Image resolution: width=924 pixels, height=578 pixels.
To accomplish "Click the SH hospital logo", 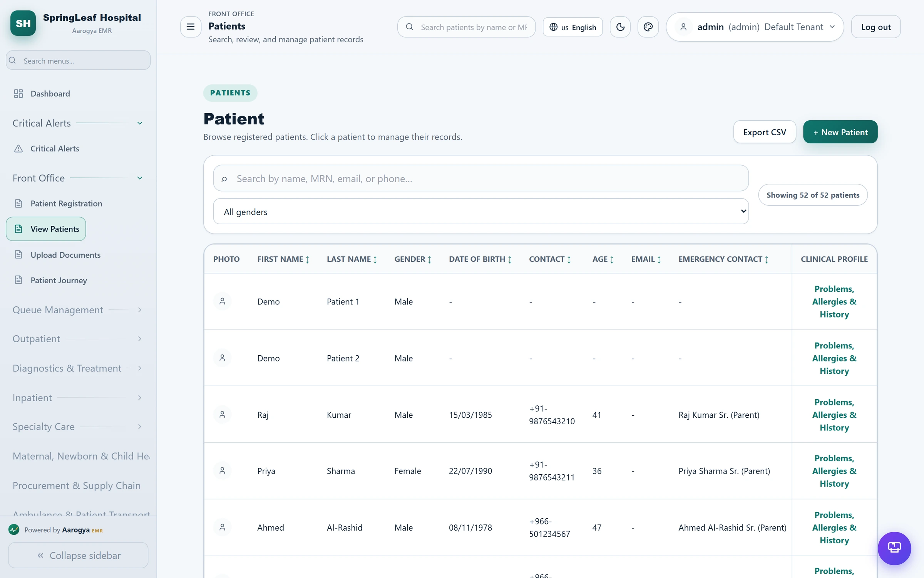I will point(23,23).
